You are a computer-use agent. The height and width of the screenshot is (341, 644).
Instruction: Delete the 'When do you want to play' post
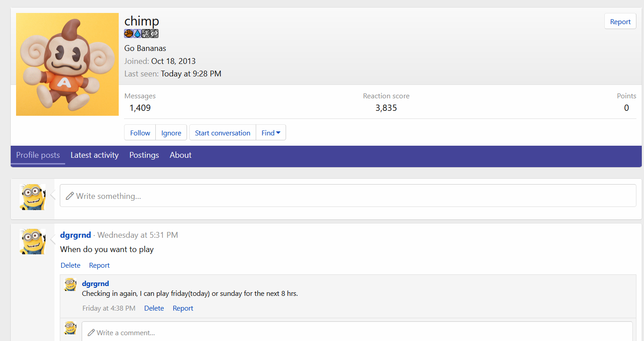point(71,265)
